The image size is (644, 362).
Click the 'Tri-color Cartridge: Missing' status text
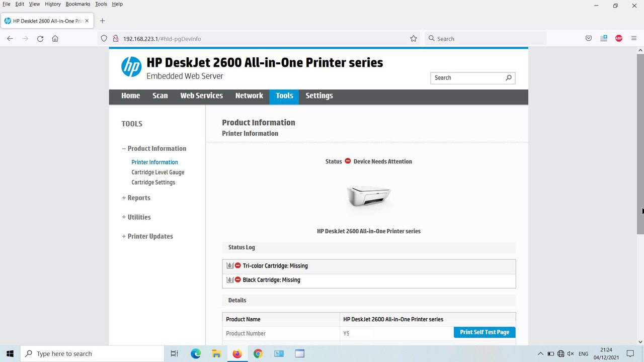pos(275,265)
